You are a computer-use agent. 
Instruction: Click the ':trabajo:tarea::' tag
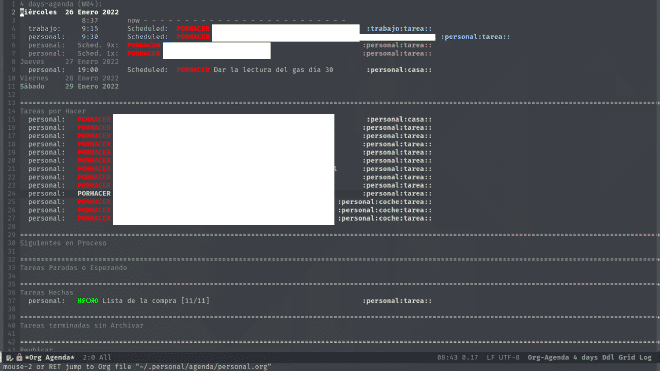click(399, 29)
